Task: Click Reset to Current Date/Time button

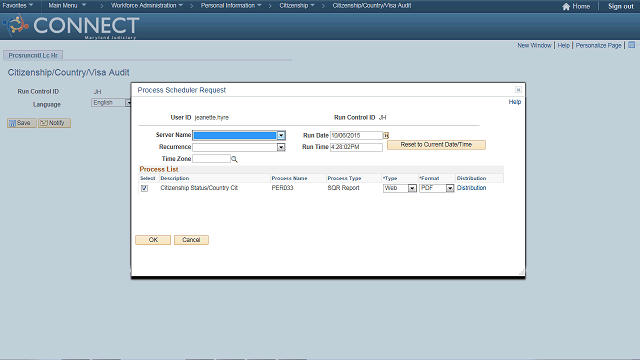Action: (436, 145)
